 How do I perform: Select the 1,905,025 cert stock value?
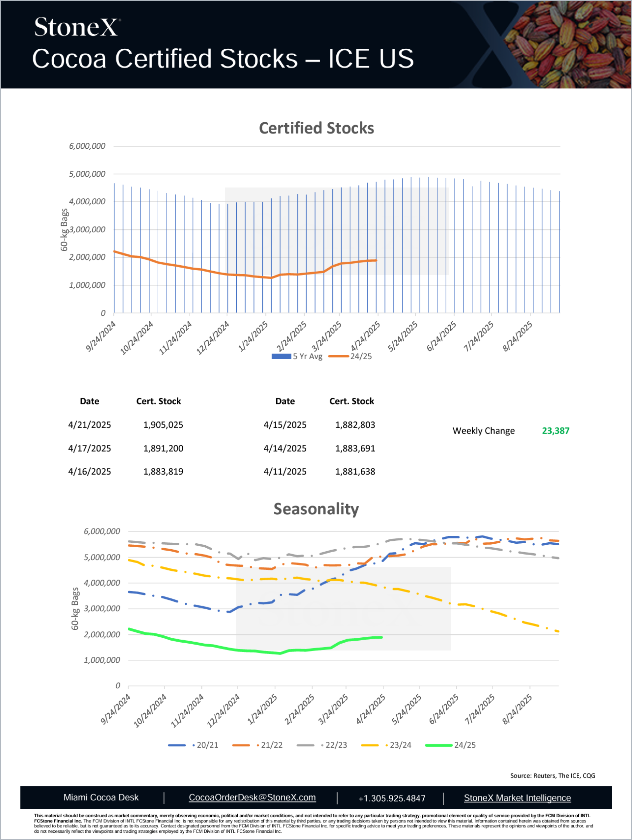click(163, 425)
